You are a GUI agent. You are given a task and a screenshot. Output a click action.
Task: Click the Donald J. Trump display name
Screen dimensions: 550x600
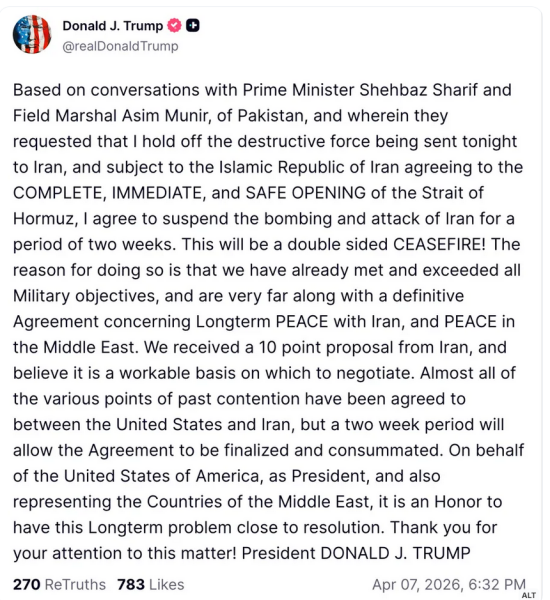[x=113, y=26]
